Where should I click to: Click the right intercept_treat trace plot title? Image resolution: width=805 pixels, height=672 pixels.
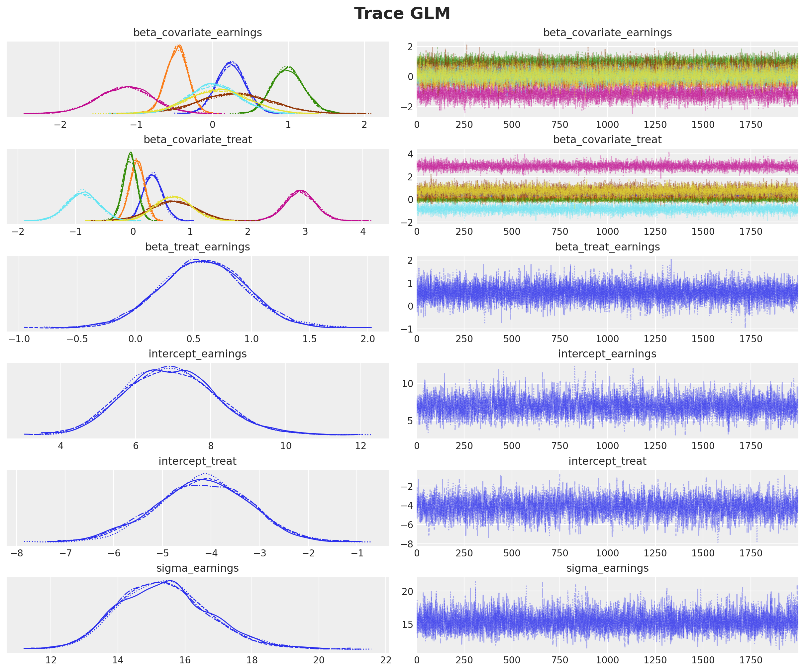[x=607, y=461]
